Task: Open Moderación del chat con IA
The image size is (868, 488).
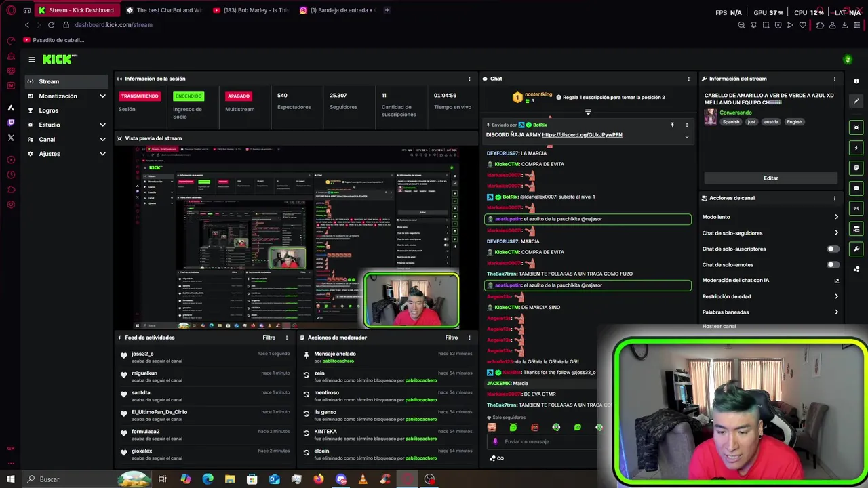Action: tap(770, 281)
